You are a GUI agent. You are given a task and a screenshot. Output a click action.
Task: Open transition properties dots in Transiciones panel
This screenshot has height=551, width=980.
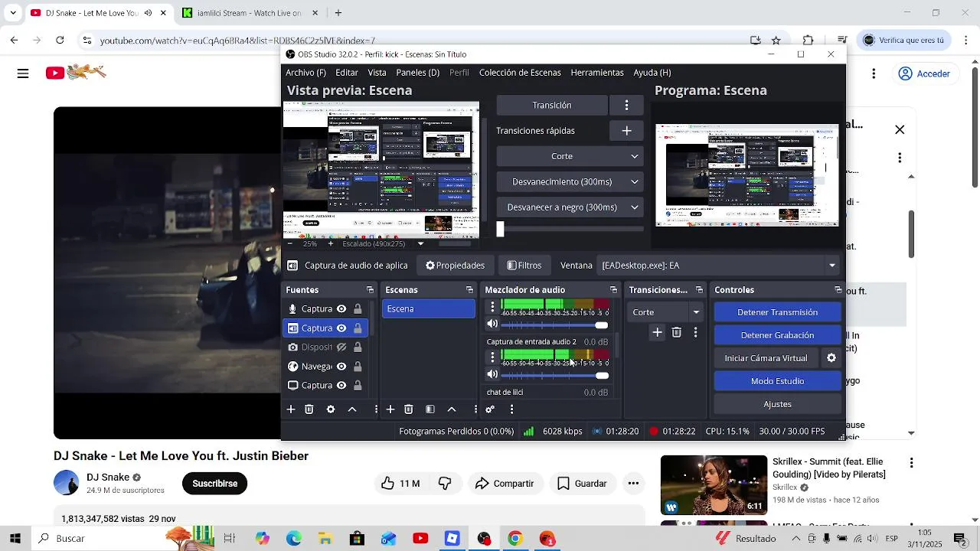pyautogui.click(x=695, y=332)
